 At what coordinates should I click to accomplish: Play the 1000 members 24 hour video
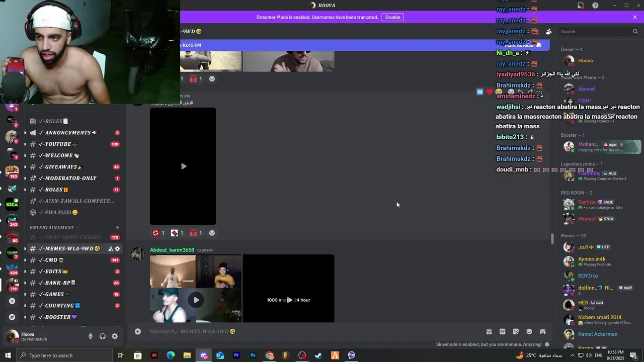(289, 300)
